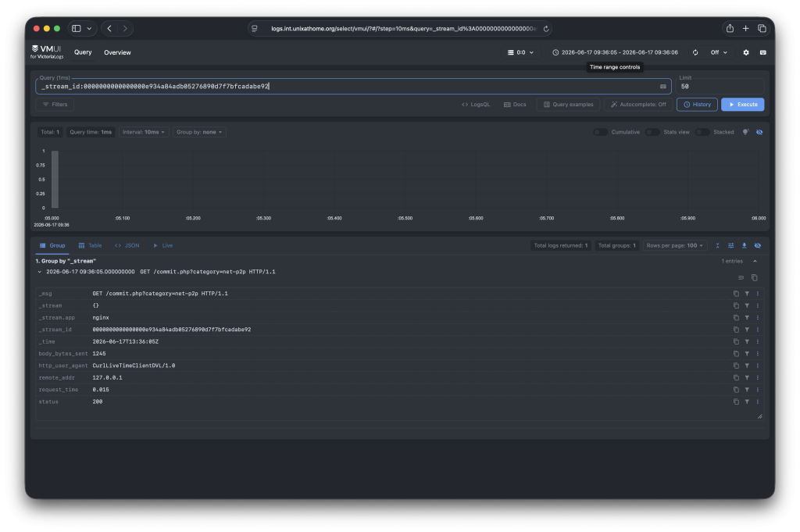Collapse the _stream group chevron
The width and height of the screenshot is (800, 532).
click(755, 261)
